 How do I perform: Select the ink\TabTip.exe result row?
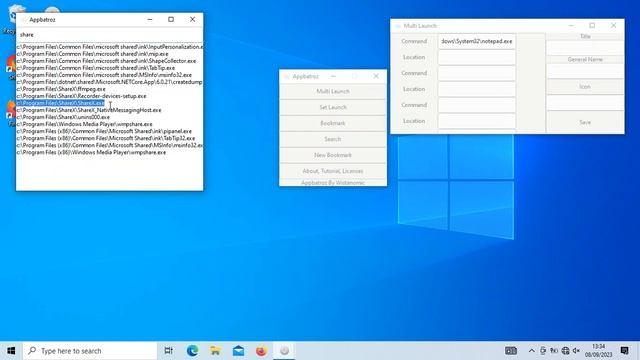96,68
